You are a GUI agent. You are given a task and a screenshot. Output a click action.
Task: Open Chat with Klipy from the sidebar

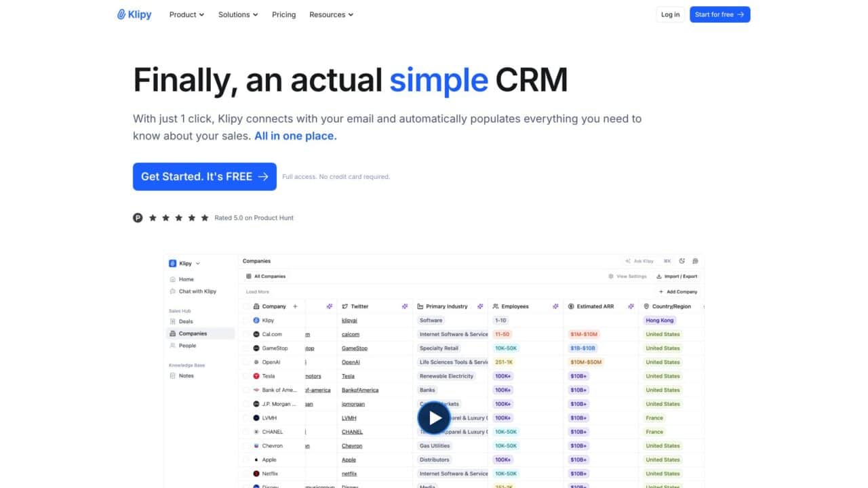pos(197,291)
